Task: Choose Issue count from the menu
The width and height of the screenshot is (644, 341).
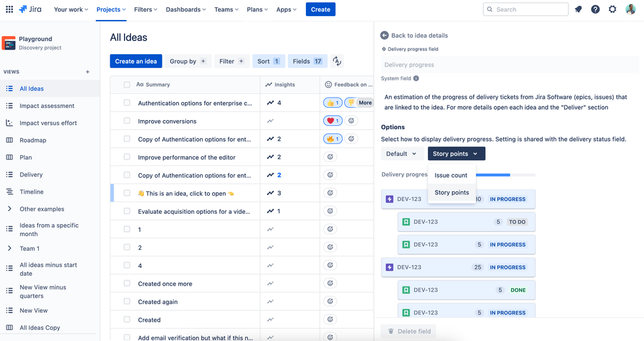Action: [451, 176]
